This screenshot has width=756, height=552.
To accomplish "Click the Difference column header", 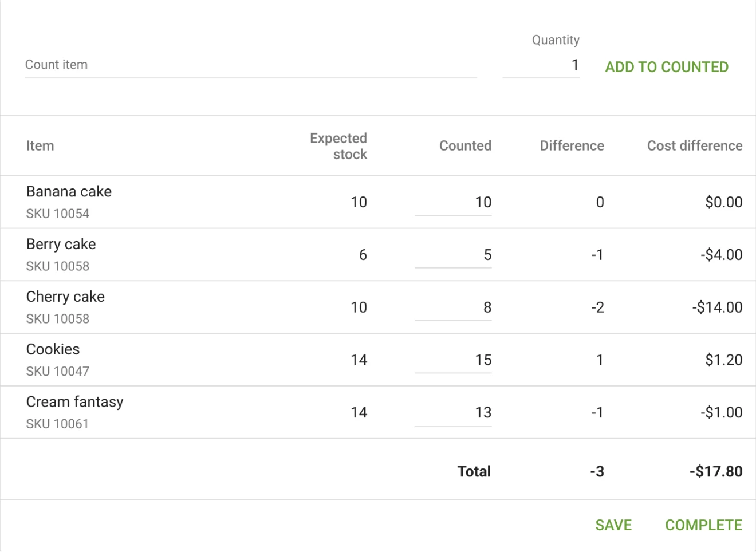I will tap(572, 145).
